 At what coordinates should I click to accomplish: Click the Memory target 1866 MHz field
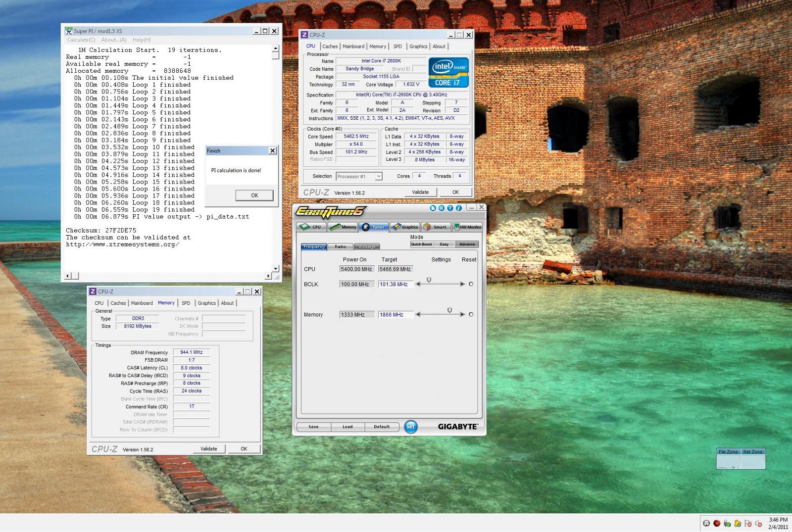[396, 314]
